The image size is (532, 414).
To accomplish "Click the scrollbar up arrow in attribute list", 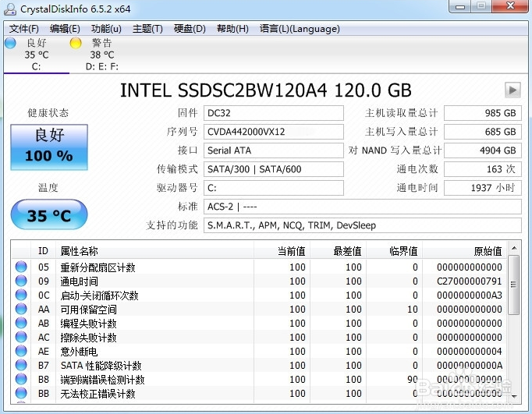I will tap(514, 248).
